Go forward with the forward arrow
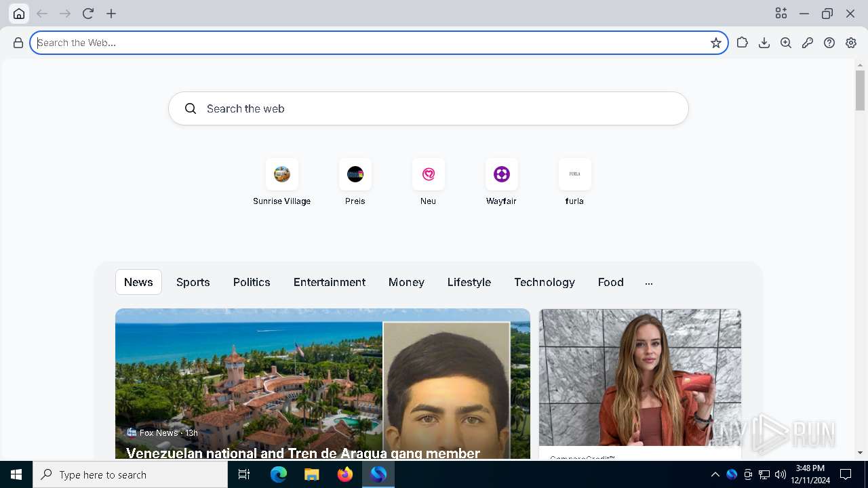The height and width of the screenshot is (488, 868). pos(65,14)
